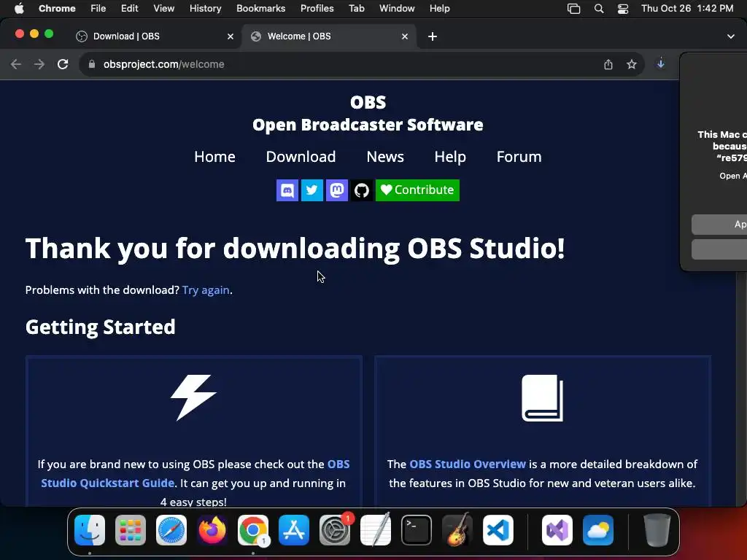The width and height of the screenshot is (747, 560).
Task: Open App Store from the Dock
Action: 294,530
